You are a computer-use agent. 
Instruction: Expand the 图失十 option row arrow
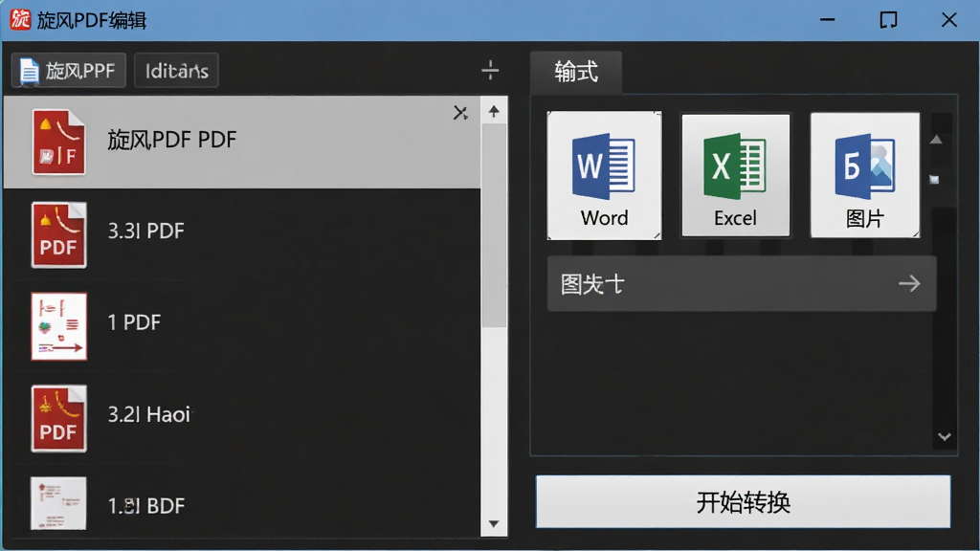(909, 283)
